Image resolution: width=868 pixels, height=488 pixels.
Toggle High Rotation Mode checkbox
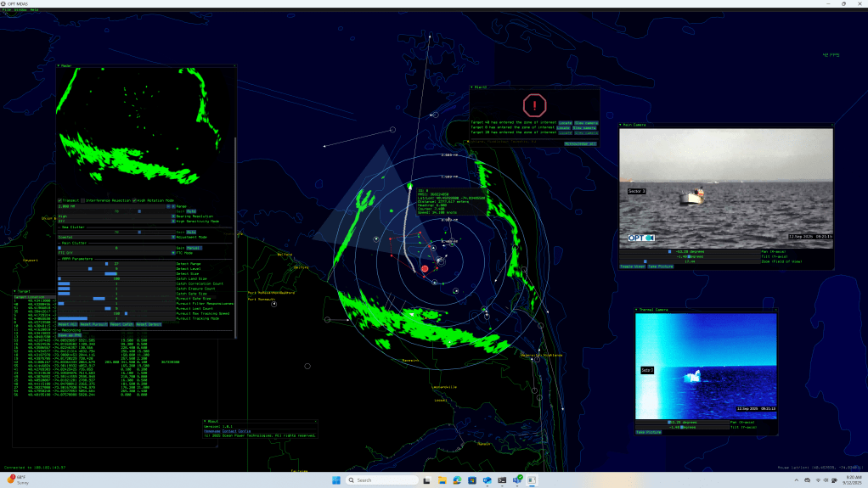pyautogui.click(x=135, y=200)
